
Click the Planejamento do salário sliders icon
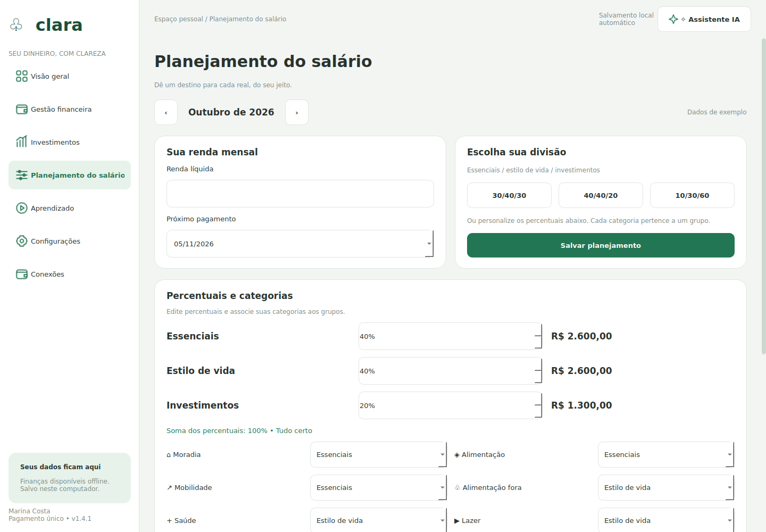click(22, 175)
